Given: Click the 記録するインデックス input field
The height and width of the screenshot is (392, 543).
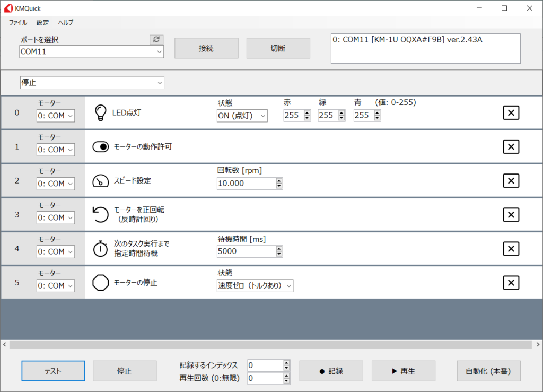Looking at the screenshot, I should (265, 365).
